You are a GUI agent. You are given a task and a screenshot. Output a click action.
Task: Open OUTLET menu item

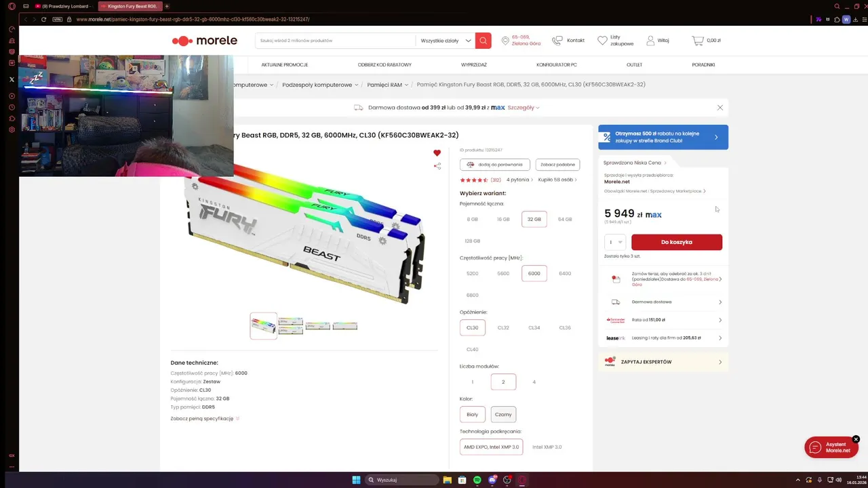point(634,65)
